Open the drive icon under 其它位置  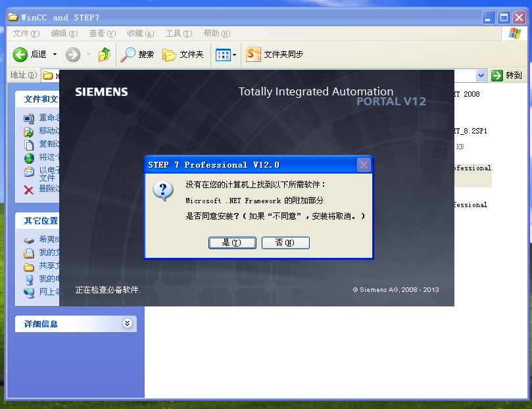(29, 241)
